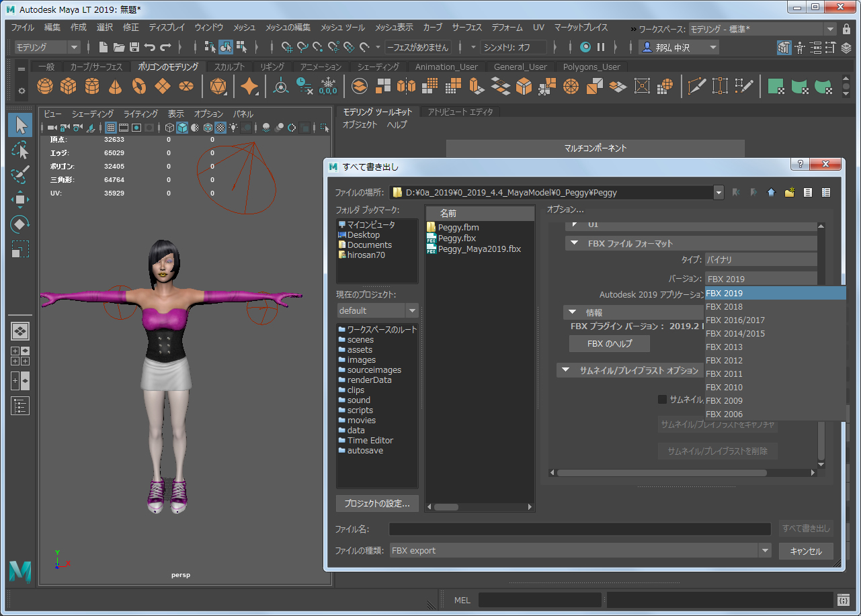Switch export dialog to detail view

click(826, 192)
